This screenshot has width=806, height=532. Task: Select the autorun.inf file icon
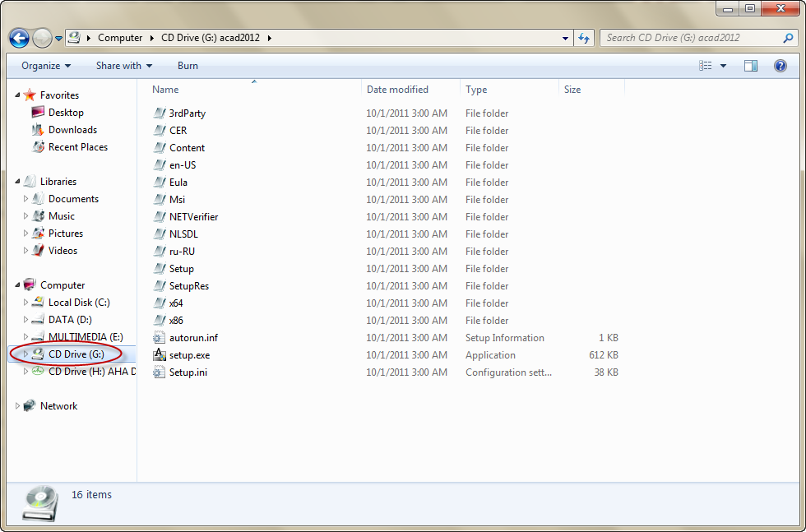159,338
